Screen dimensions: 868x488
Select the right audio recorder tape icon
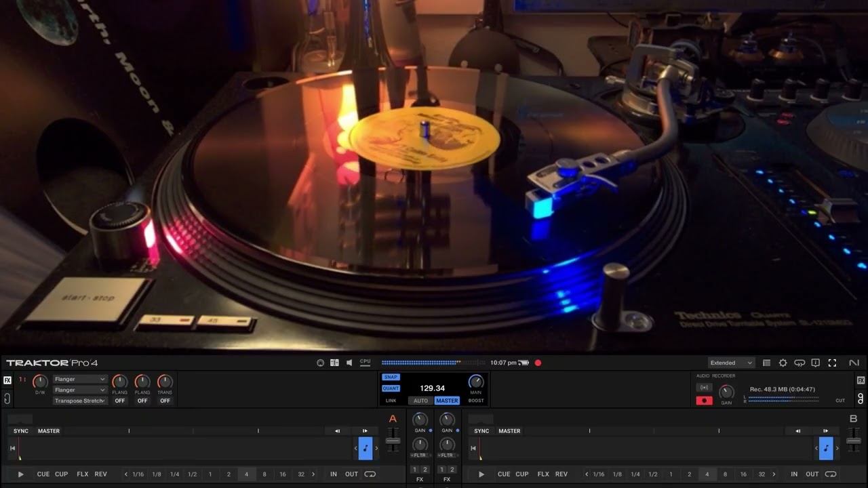pos(861,399)
